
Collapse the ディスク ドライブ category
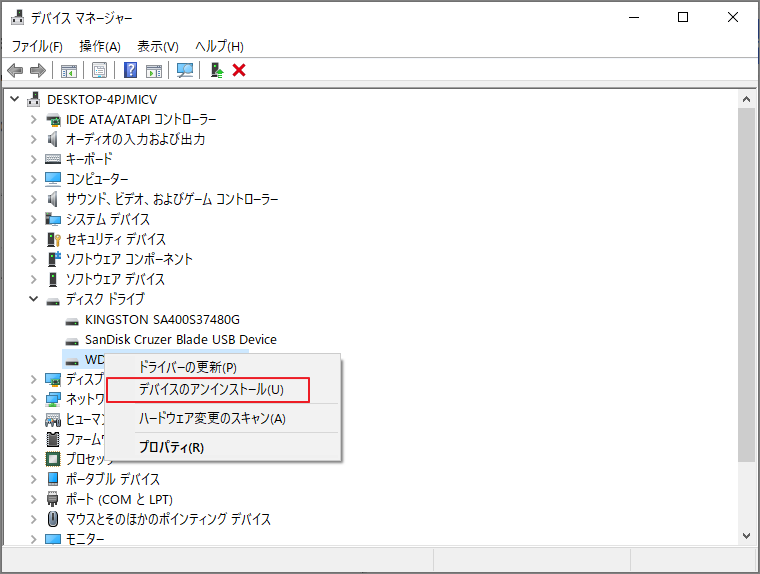(33, 299)
